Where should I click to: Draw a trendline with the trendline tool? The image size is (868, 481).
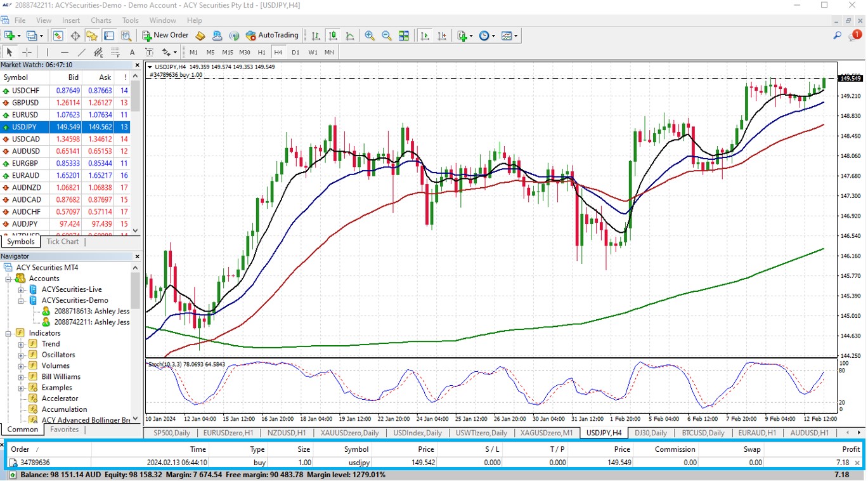[x=81, y=52]
